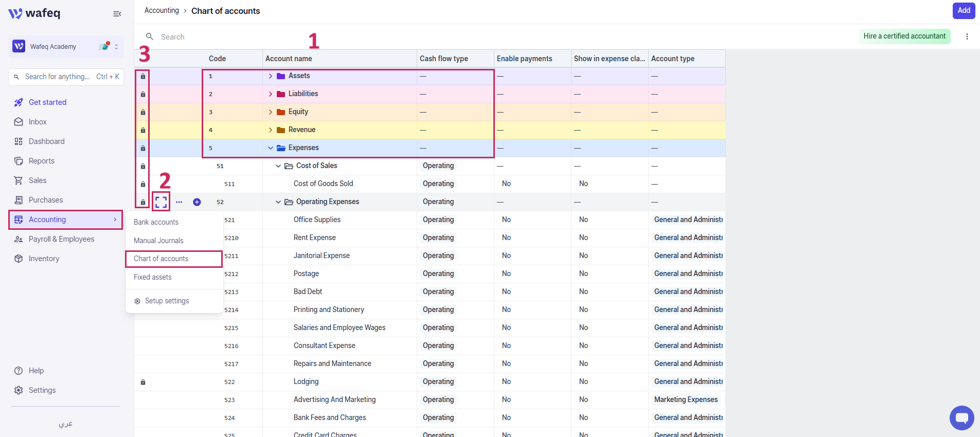
Task: Open Inventory in the sidebar
Action: tap(44, 259)
